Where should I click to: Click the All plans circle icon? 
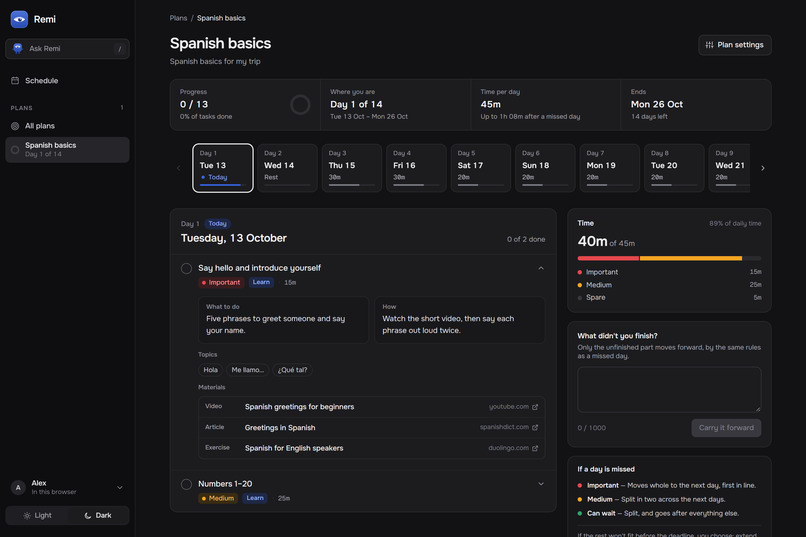15,126
